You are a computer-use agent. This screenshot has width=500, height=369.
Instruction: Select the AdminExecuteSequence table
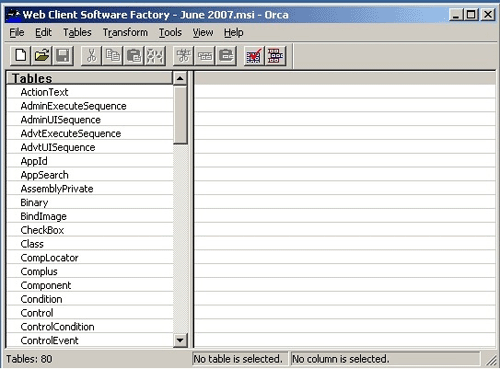click(90, 106)
